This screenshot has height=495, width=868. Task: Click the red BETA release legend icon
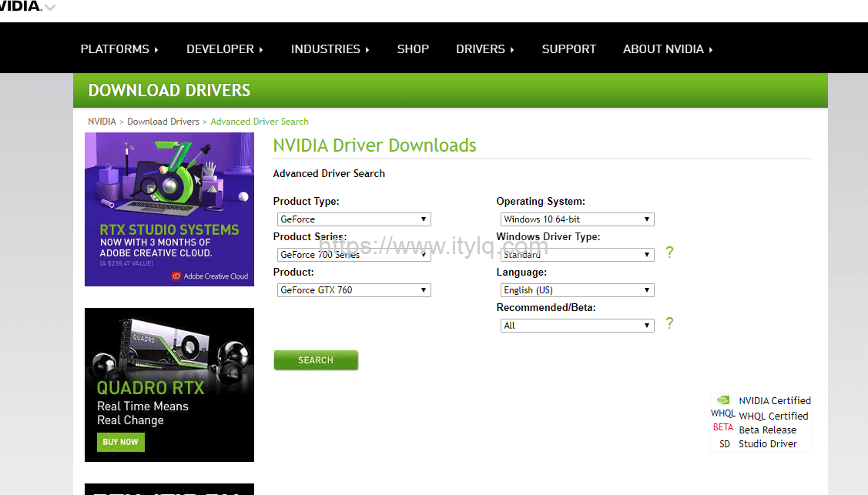coord(722,428)
